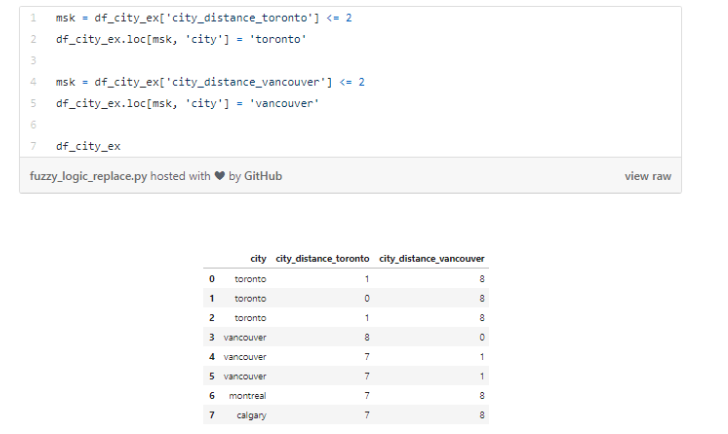Click the city column header

[x=258, y=261]
